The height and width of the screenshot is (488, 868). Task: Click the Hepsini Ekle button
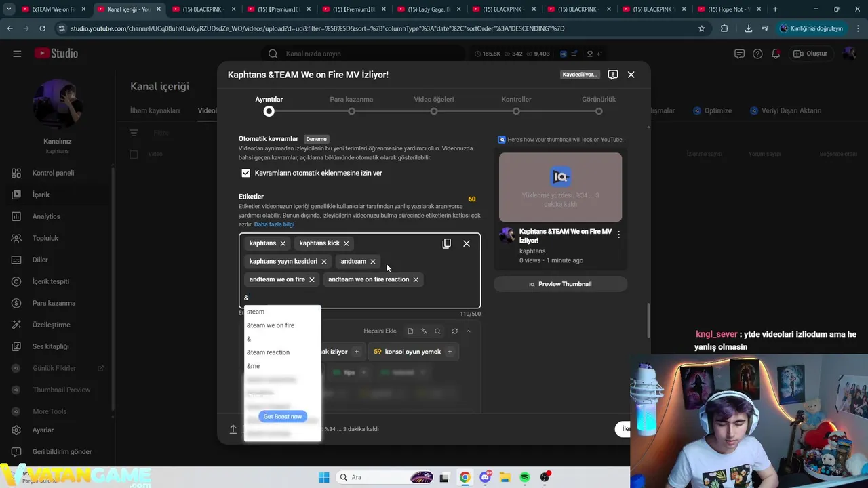pyautogui.click(x=380, y=331)
